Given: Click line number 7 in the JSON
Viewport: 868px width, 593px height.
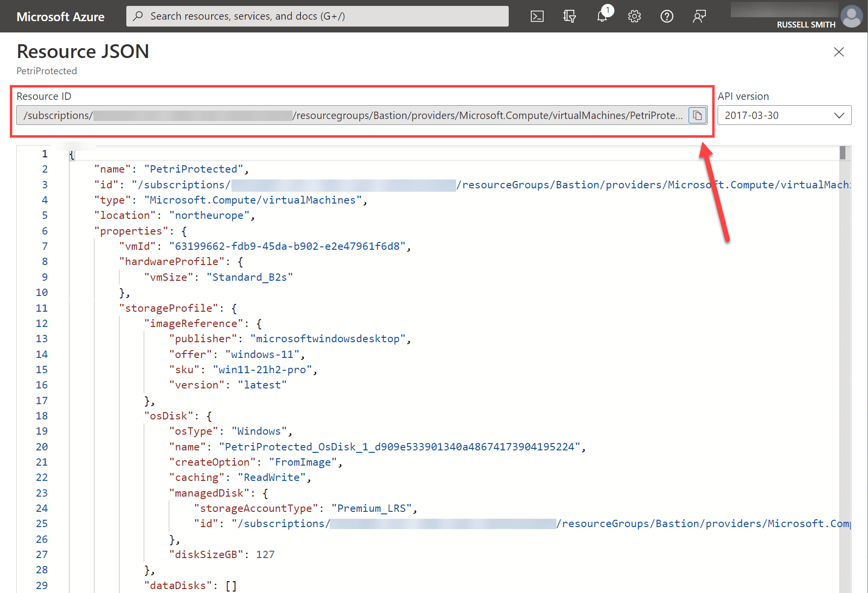Looking at the screenshot, I should click(45, 246).
